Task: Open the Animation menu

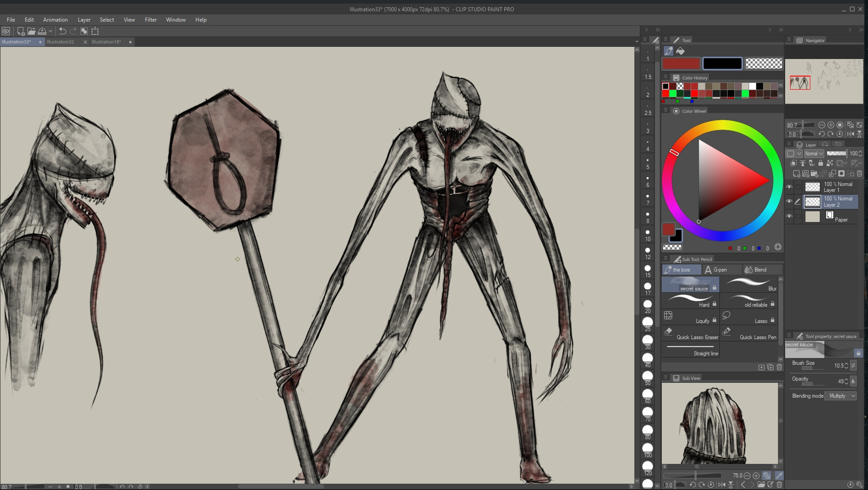Action: pyautogui.click(x=55, y=20)
